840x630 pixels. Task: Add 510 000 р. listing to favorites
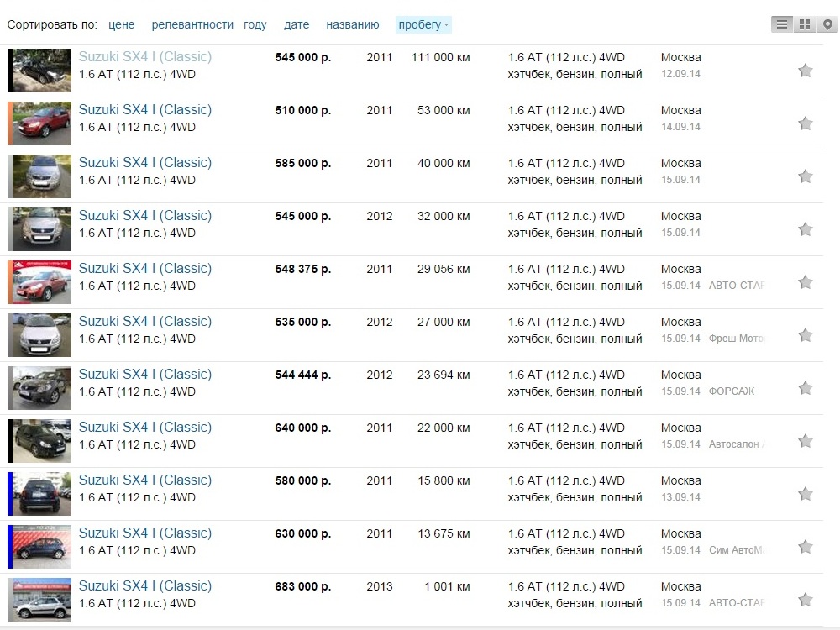(x=806, y=123)
